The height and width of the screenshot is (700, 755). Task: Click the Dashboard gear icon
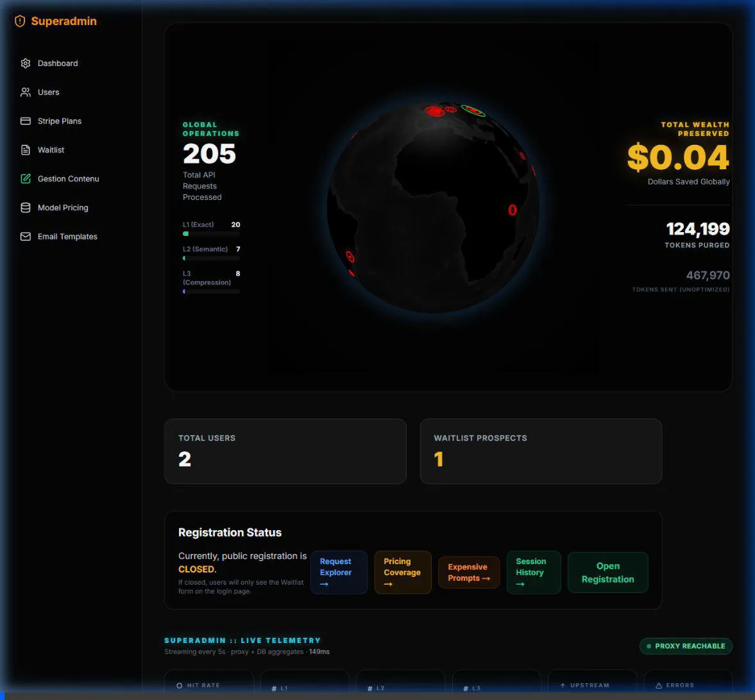pos(26,63)
